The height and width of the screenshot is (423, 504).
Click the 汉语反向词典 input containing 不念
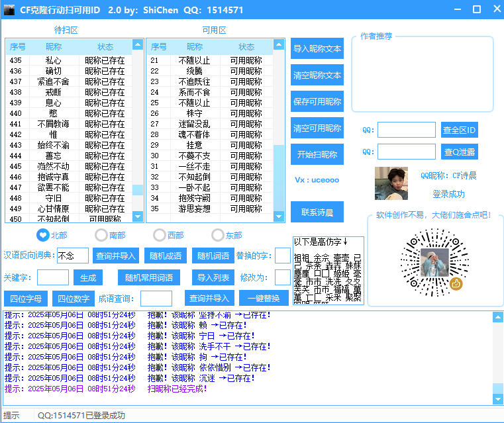(x=73, y=256)
